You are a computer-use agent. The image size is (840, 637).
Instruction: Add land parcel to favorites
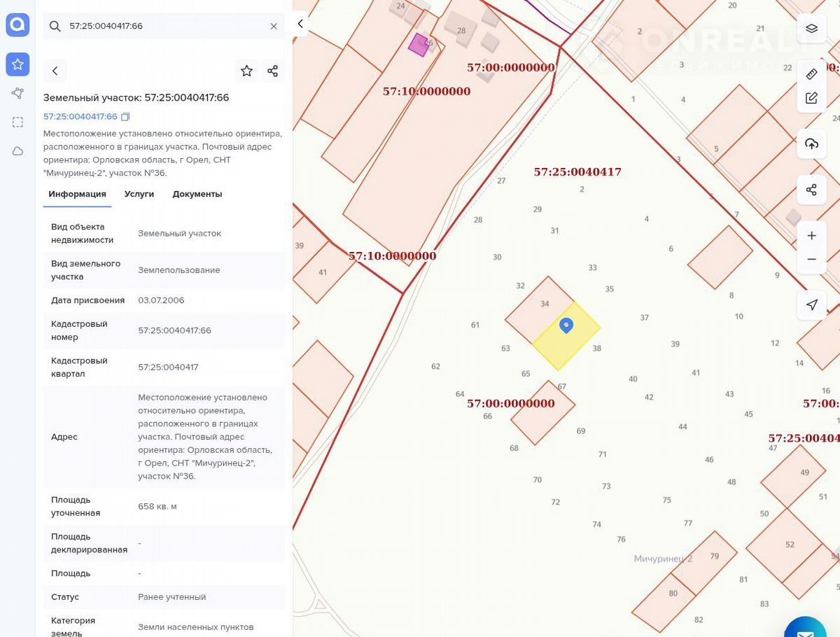[x=246, y=71]
